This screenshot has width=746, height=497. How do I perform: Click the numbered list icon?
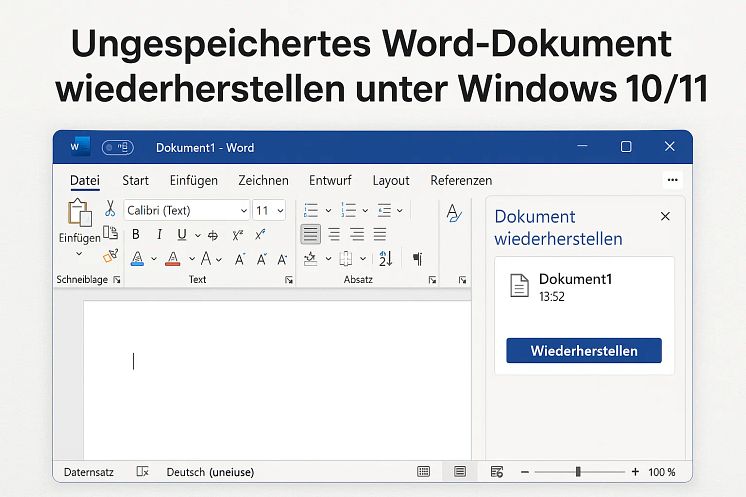[x=349, y=210]
